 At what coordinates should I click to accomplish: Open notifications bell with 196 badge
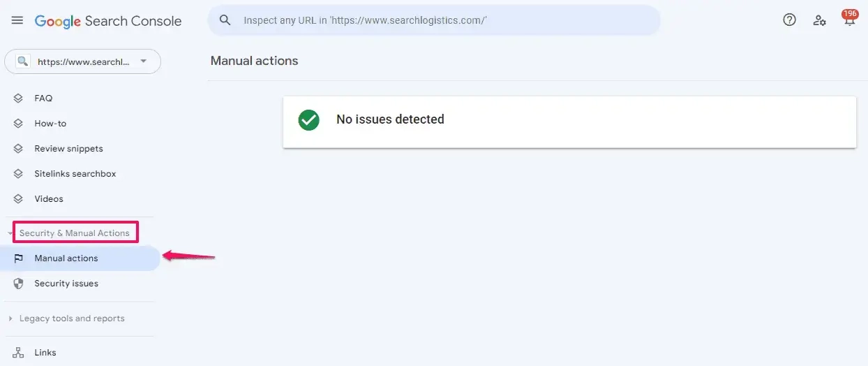pos(849,20)
